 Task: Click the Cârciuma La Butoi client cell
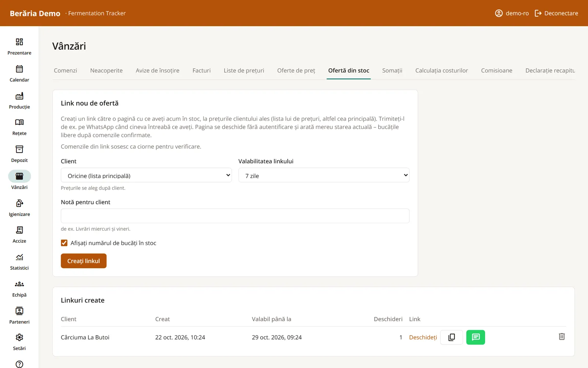tap(85, 337)
